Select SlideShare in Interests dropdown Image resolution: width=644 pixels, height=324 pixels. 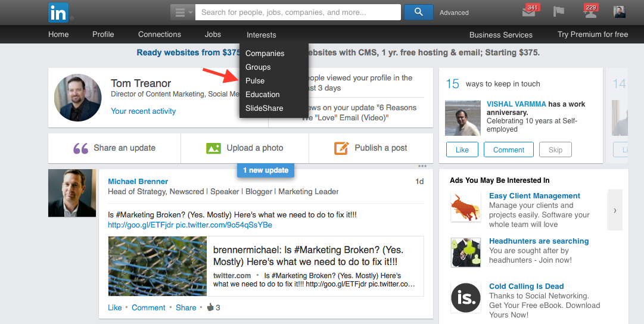(x=264, y=108)
